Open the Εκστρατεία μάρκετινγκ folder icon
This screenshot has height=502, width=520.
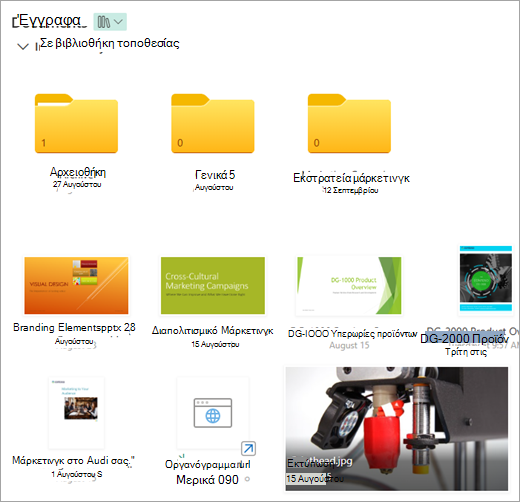349,124
